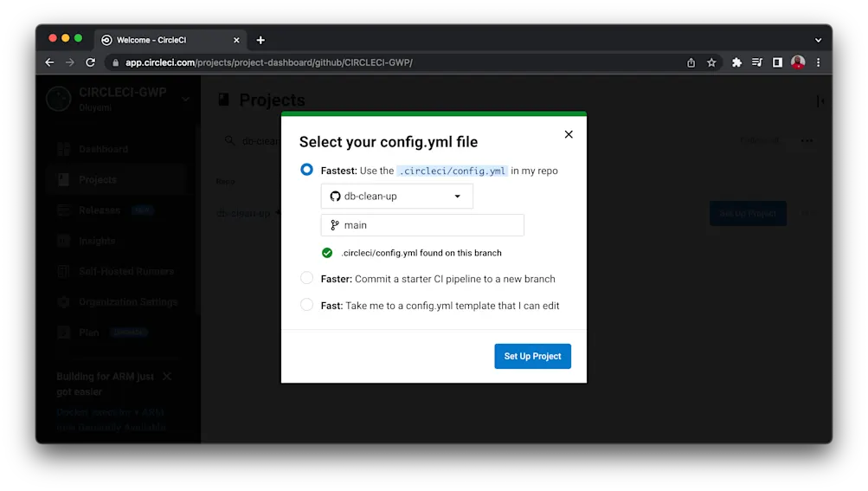The width and height of the screenshot is (868, 491).
Task: Toggle the browser side panel icon
Action: tap(777, 62)
